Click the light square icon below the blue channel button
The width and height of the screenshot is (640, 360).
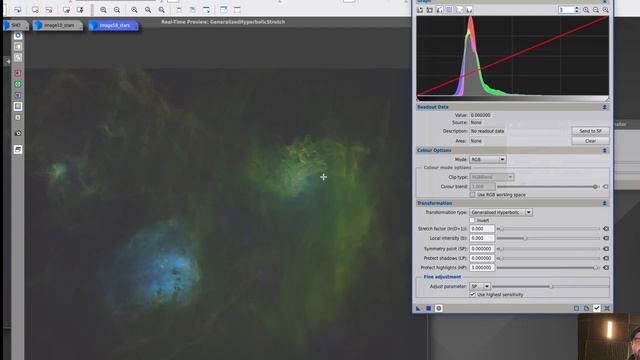pos(18,106)
